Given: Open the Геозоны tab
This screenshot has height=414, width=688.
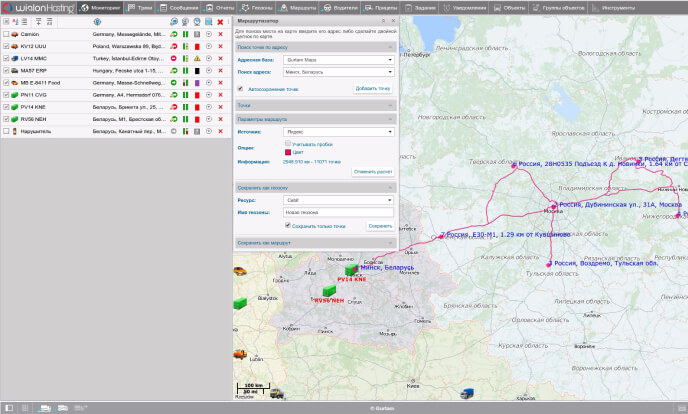Looking at the screenshot, I should click(x=258, y=7).
